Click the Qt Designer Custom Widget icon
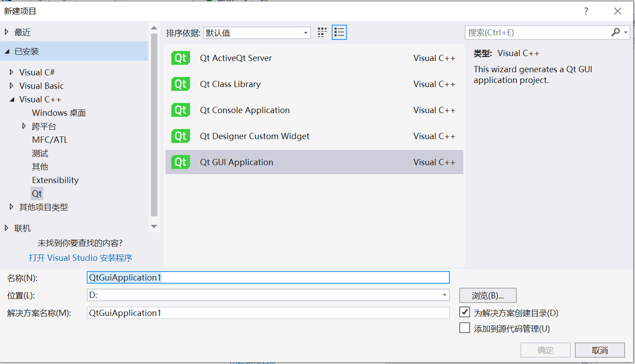635x364 pixels. [180, 136]
